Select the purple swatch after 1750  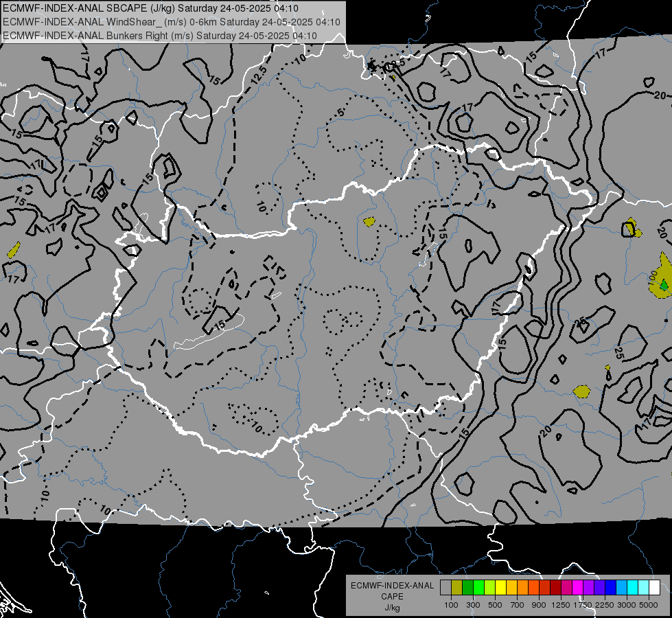pos(588,587)
